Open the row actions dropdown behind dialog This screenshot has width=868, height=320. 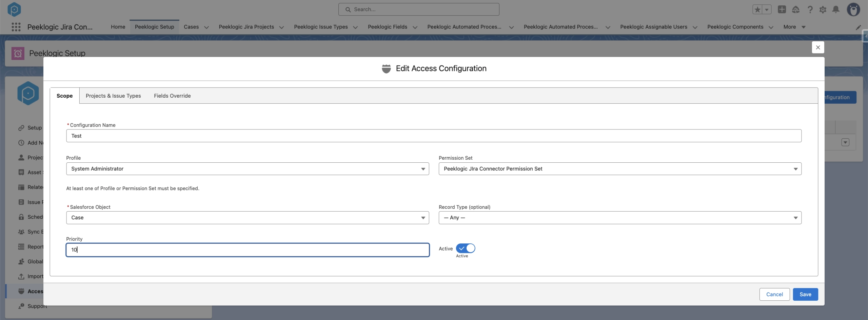[x=845, y=142]
